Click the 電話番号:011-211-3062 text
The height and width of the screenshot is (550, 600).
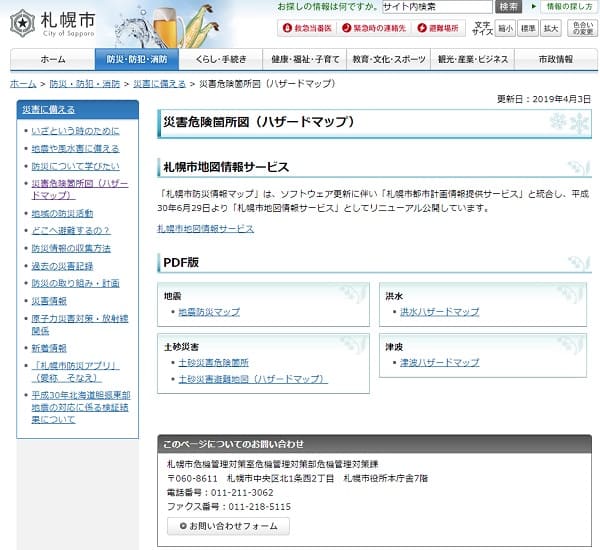[x=220, y=493]
